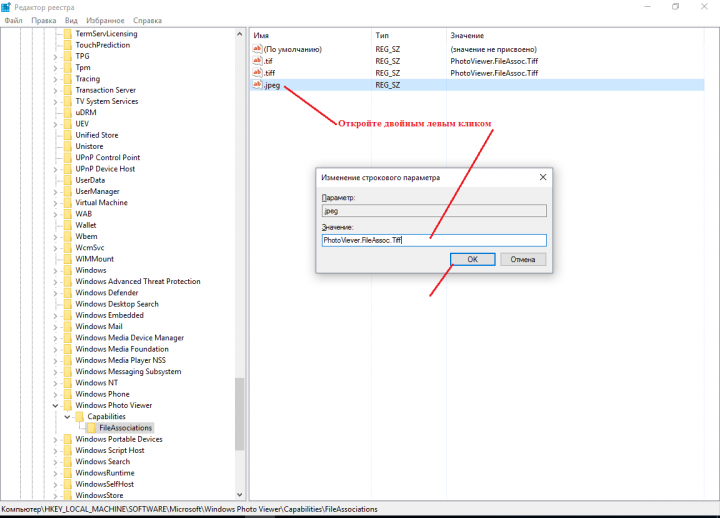The image size is (720, 518).
Task: Select the TouchPrediction key
Action: coord(102,45)
